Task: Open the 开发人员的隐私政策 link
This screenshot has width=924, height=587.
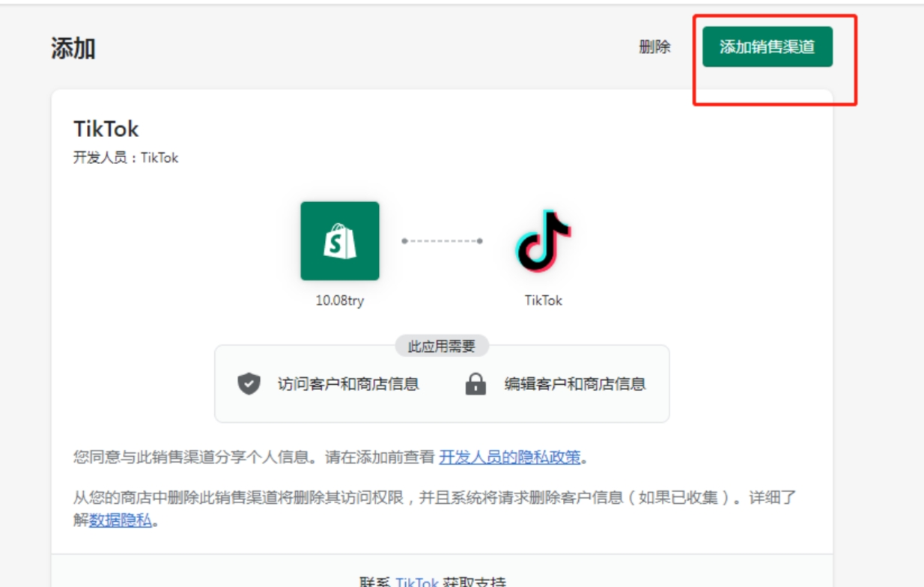Action: coord(510,457)
